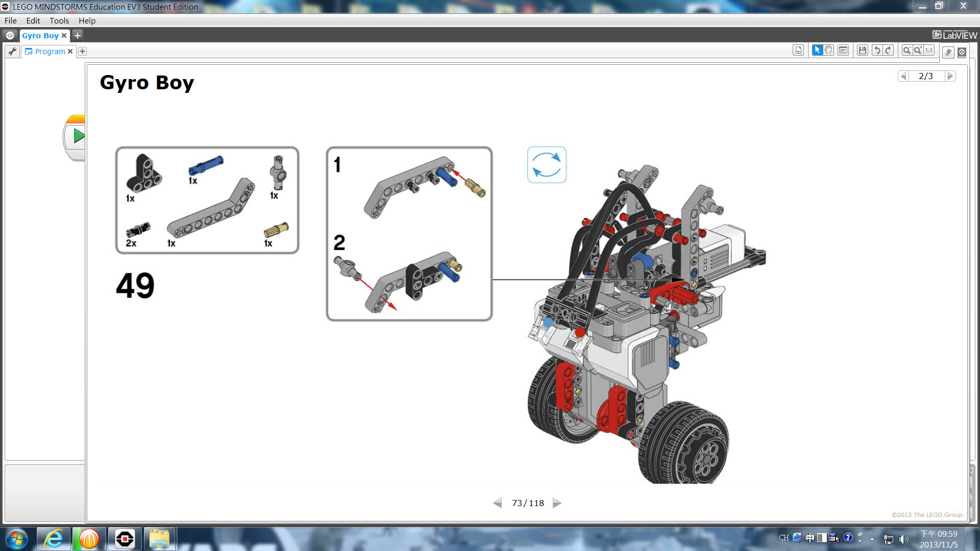Close the Gyro Boy project tab
Image resolution: width=980 pixels, height=551 pixels.
64,36
